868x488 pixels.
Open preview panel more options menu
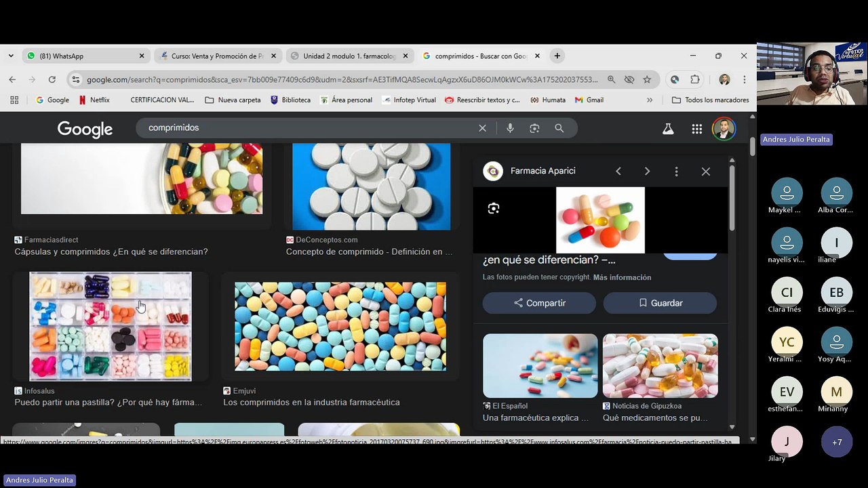pyautogui.click(x=676, y=171)
